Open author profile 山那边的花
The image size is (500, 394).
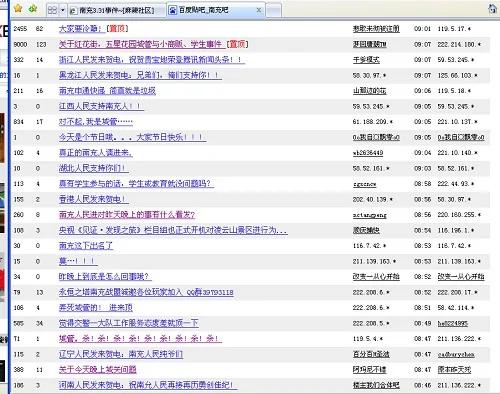pos(370,91)
